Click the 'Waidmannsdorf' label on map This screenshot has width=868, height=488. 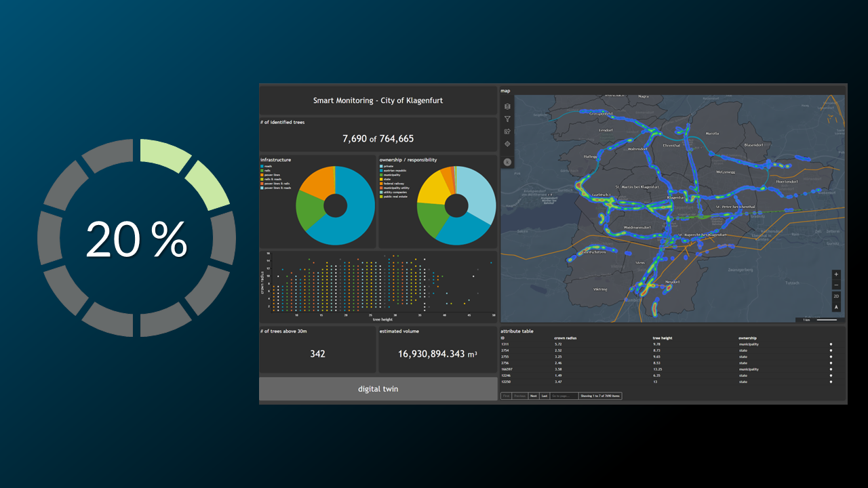tap(637, 227)
